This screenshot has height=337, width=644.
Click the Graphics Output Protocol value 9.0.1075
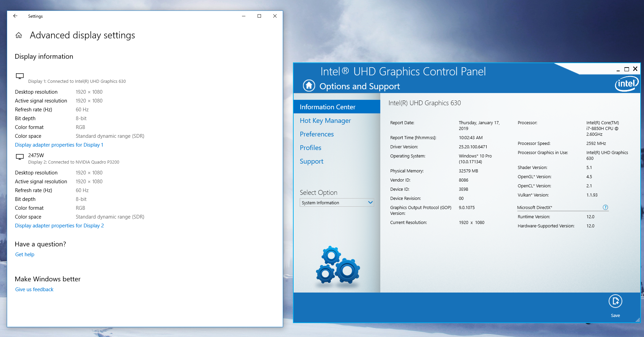click(467, 208)
